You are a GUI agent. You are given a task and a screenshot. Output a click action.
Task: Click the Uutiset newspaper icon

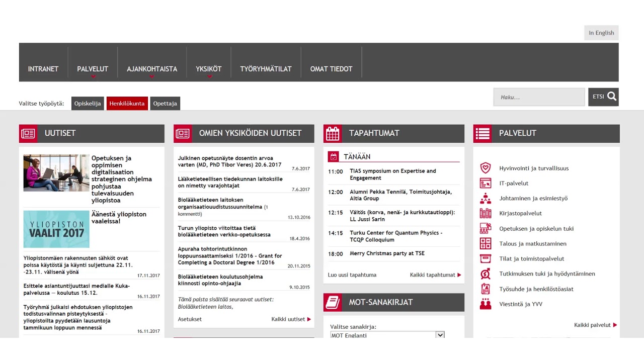click(28, 133)
